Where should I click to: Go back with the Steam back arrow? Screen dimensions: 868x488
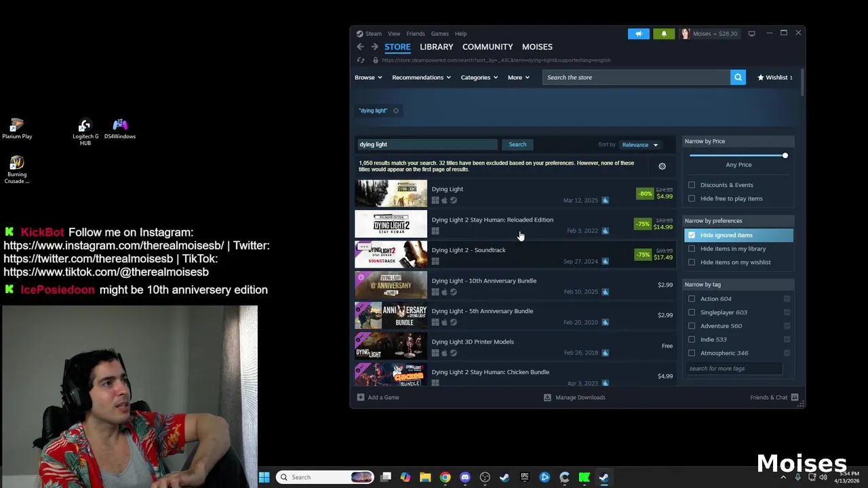(360, 47)
